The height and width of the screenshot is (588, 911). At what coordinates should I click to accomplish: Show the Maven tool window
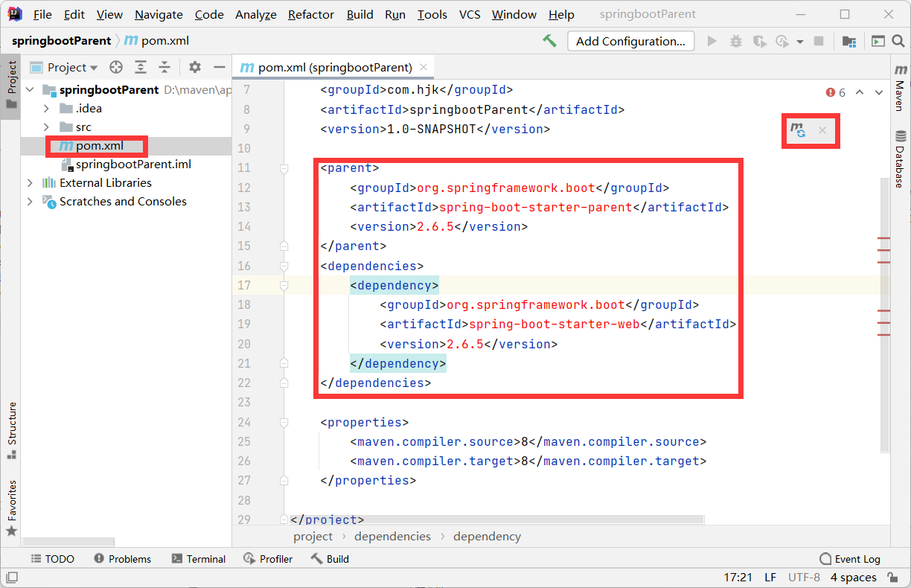(901, 89)
